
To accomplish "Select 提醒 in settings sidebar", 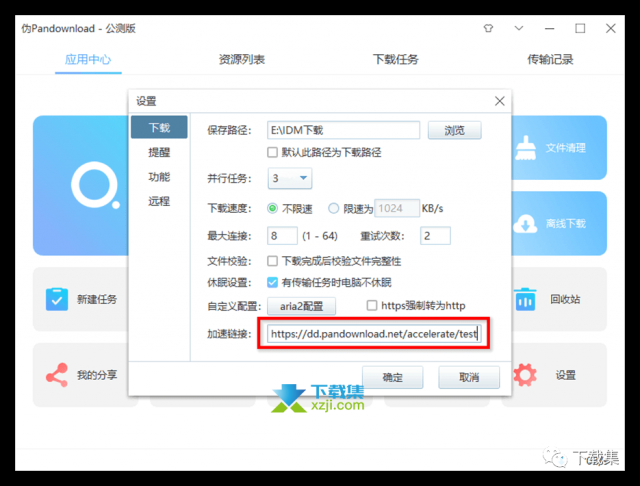I will (x=159, y=152).
